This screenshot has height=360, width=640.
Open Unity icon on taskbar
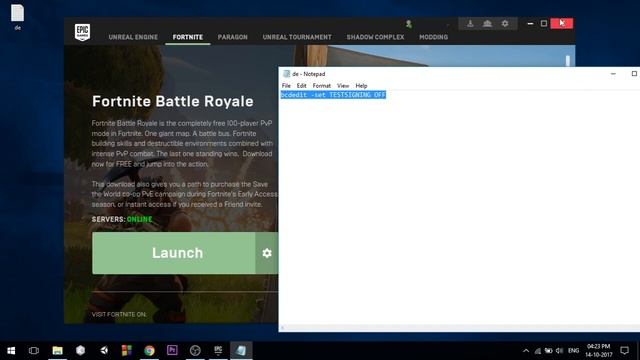[104, 351]
